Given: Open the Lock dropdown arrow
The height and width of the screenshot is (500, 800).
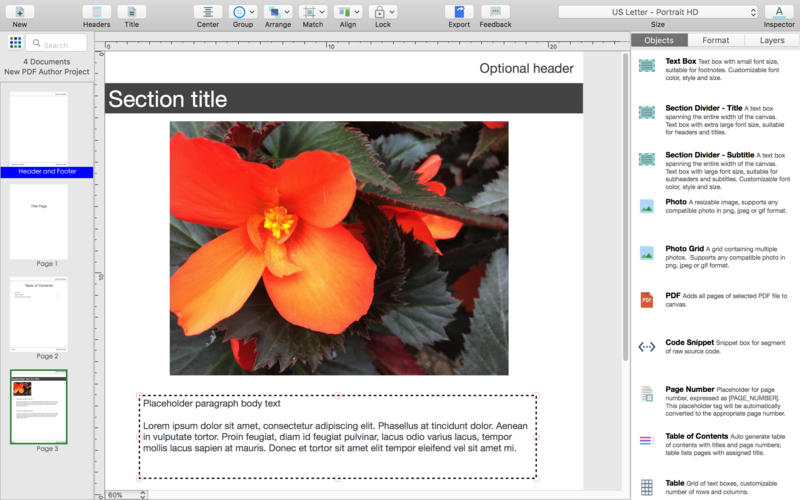Looking at the screenshot, I should point(392,12).
